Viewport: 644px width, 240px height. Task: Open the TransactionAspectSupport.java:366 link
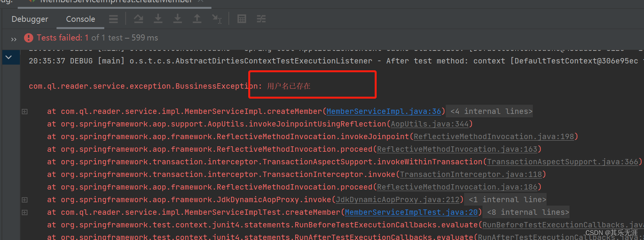pos(563,162)
